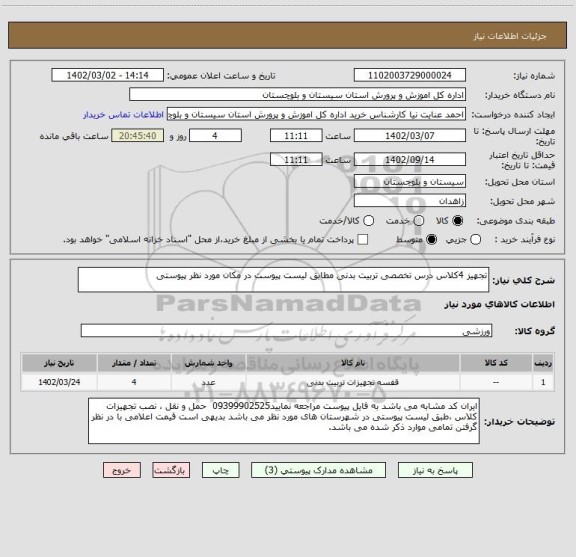Click the ردیف column header
Image resolution: width=576 pixels, height=557 pixels.
point(543,363)
